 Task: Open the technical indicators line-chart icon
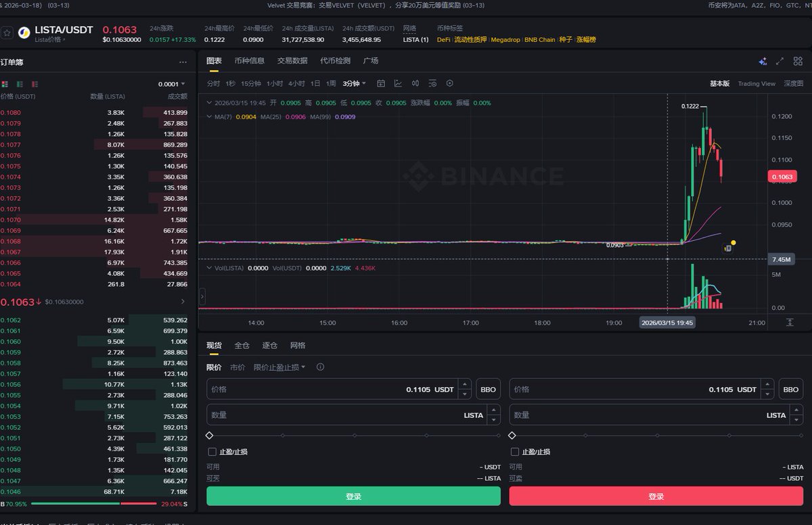point(398,83)
